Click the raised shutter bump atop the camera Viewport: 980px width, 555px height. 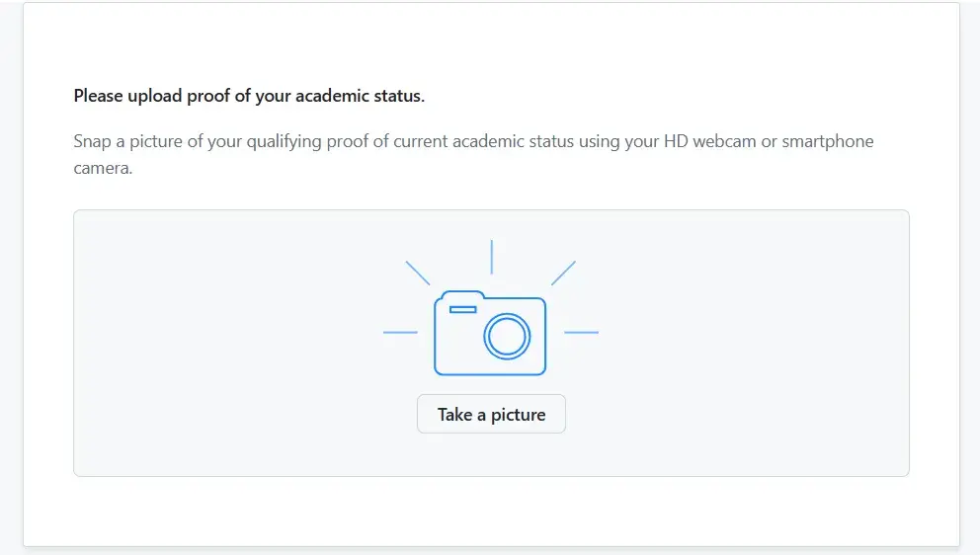(462, 294)
